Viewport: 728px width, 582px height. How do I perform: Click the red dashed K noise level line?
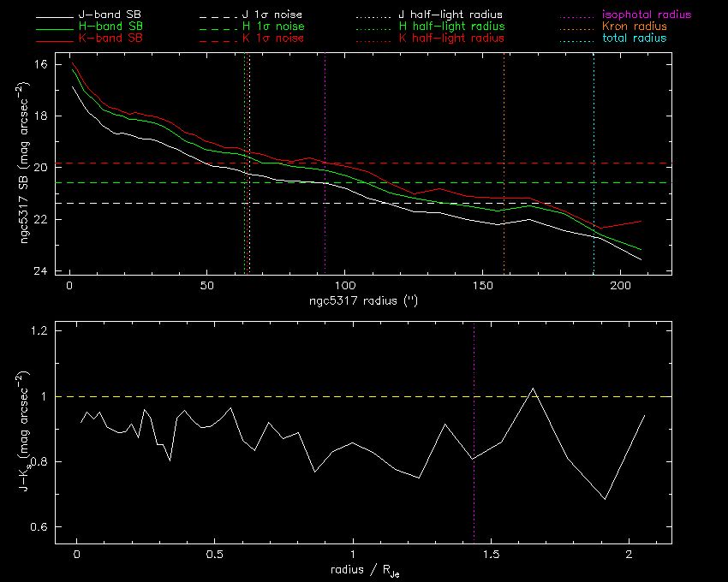point(428,163)
